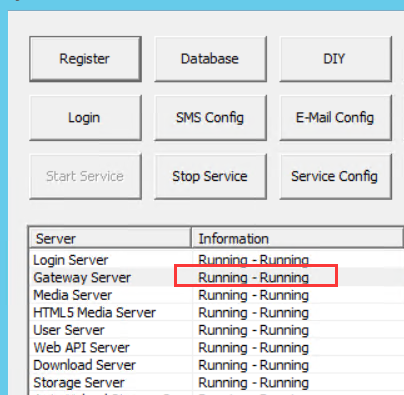Open Service Config

coord(335,176)
